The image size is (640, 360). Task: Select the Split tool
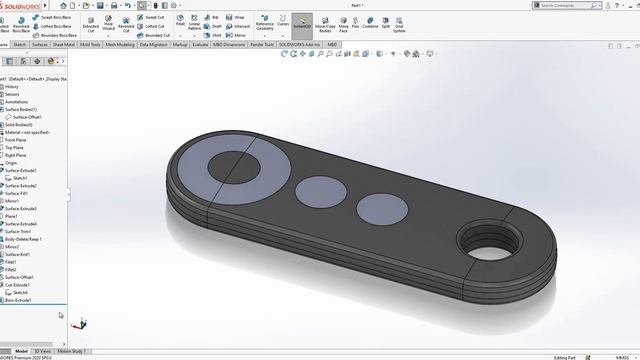tap(386, 23)
